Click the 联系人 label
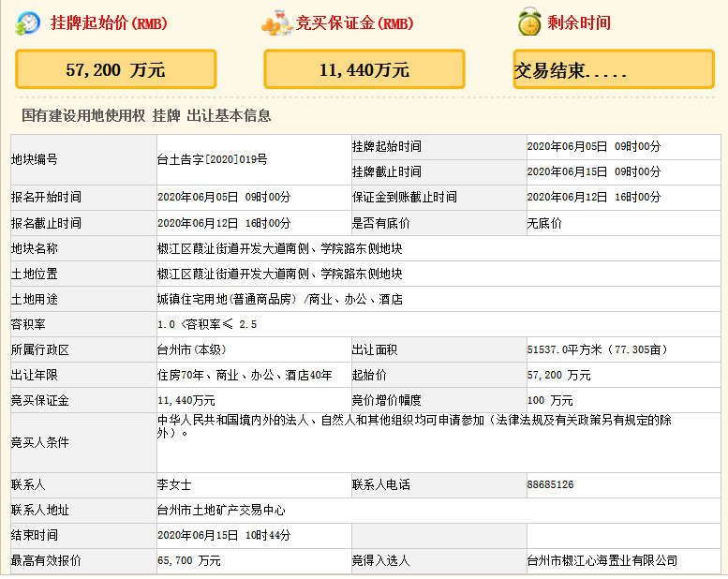 [28, 485]
